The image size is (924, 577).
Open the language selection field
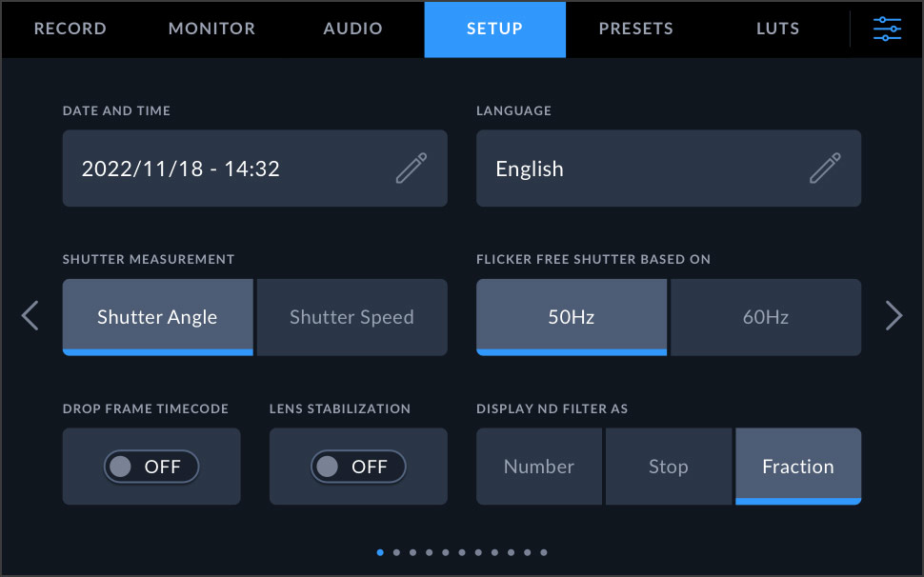pyautogui.click(x=667, y=168)
